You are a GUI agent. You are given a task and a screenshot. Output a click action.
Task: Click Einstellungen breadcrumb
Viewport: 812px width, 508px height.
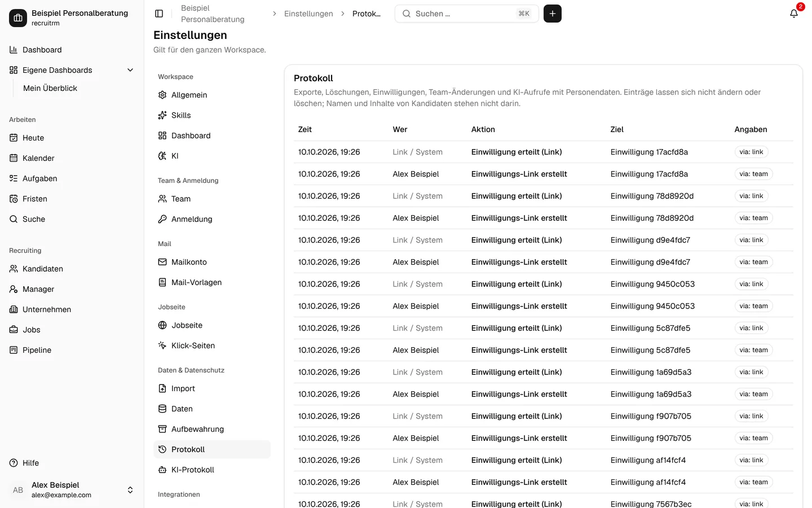point(308,14)
